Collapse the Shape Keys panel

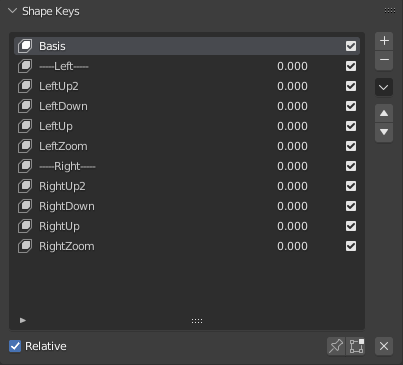12,11
